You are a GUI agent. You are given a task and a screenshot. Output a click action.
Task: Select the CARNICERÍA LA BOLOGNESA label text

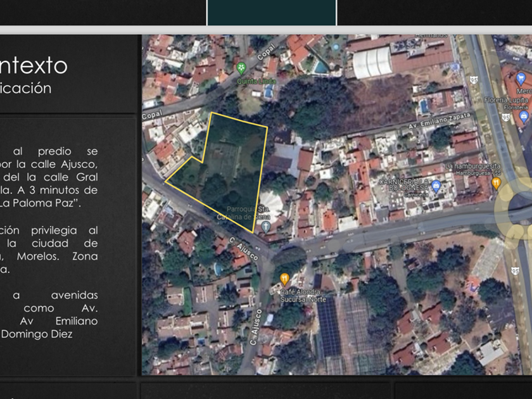(404, 184)
